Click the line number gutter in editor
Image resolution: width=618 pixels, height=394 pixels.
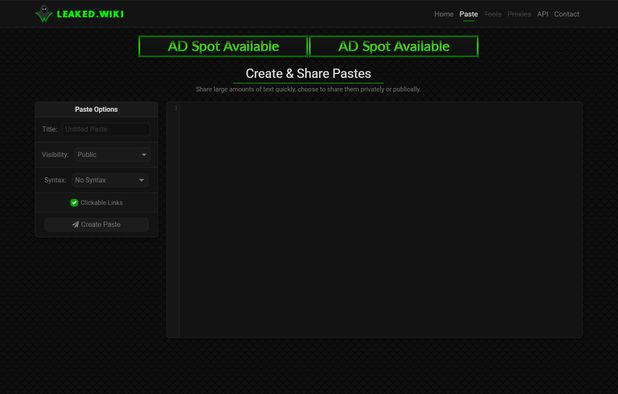click(174, 220)
